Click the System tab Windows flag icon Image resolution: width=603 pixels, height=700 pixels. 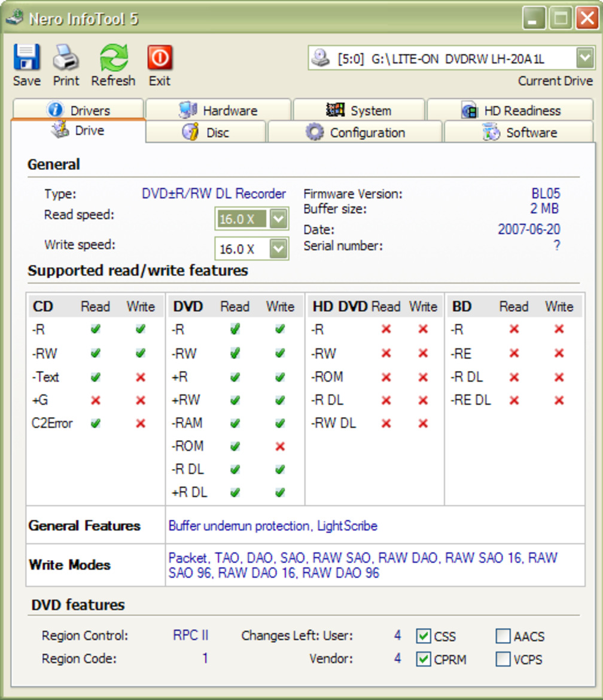tap(335, 109)
